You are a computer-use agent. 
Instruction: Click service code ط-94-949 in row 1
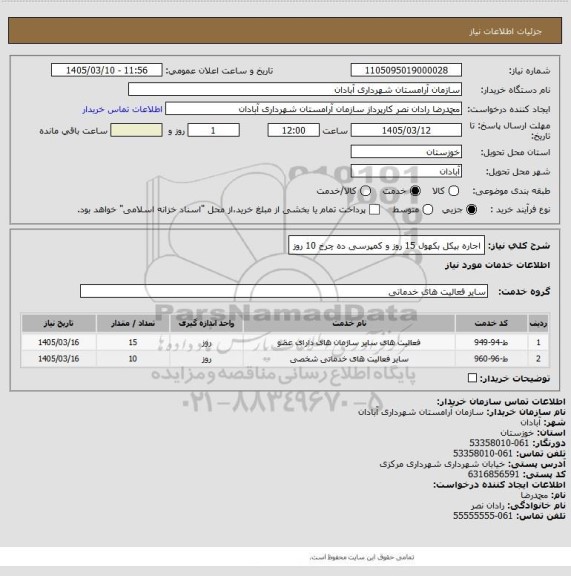491,342
